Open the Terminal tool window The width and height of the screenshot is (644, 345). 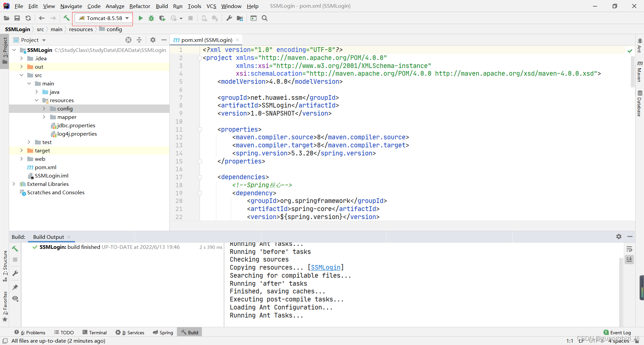coord(95,332)
